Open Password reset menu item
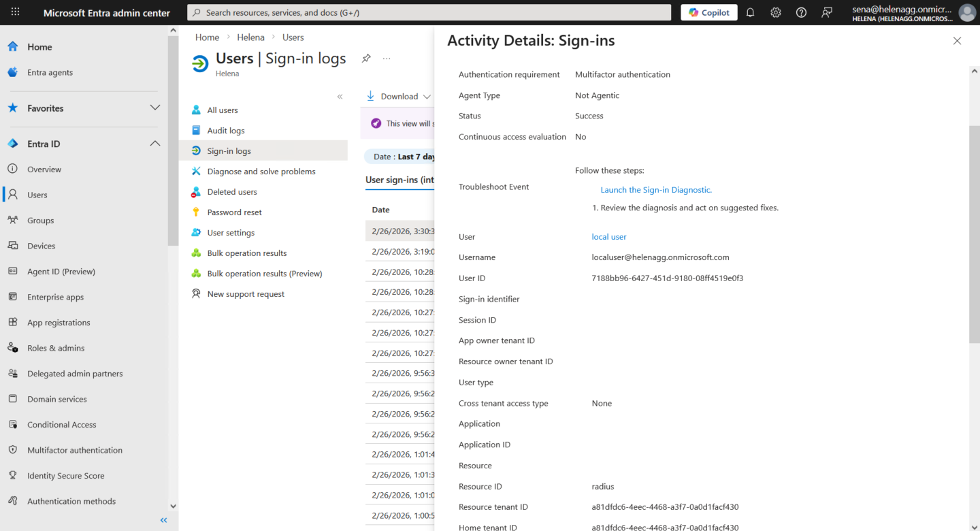The height and width of the screenshot is (531, 980). pos(234,212)
